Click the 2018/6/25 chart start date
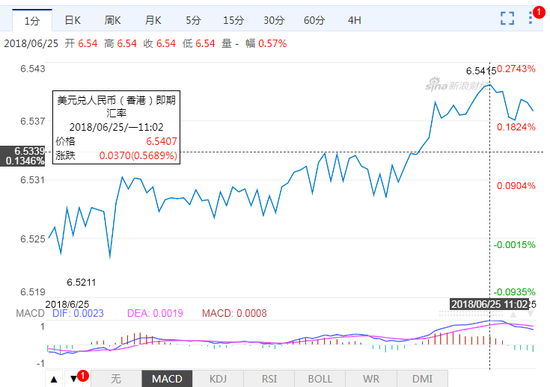This screenshot has height=387, width=550. pos(67,304)
